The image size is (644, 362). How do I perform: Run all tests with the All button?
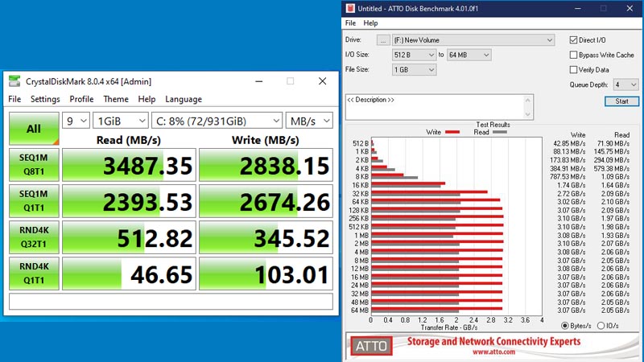tap(33, 129)
